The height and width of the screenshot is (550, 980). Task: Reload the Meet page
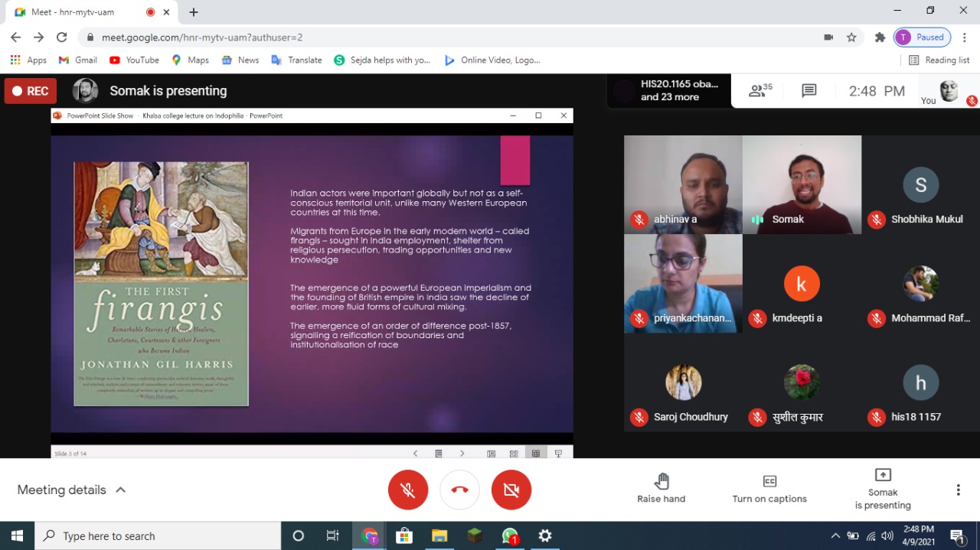[61, 37]
